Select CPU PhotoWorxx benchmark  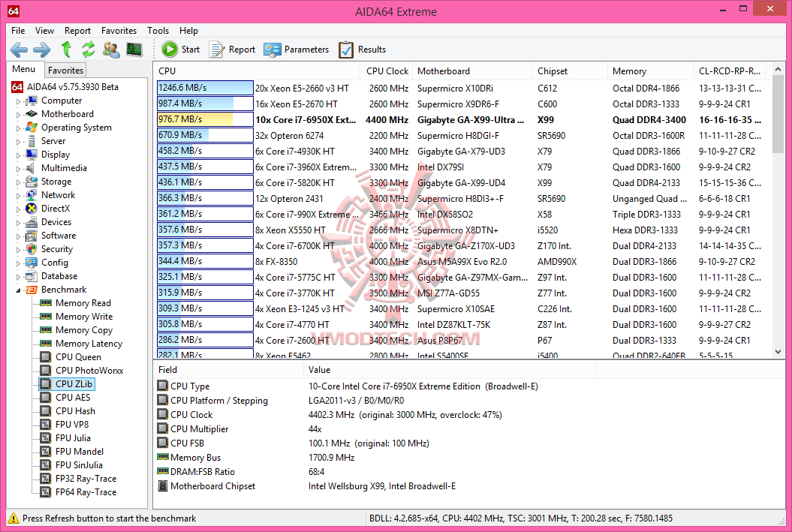point(89,371)
